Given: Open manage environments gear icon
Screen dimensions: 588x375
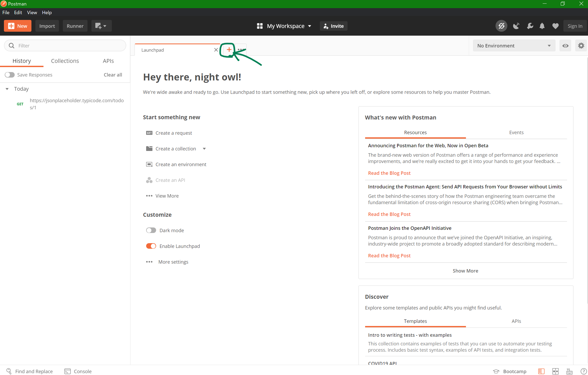Looking at the screenshot, I should pos(581,46).
